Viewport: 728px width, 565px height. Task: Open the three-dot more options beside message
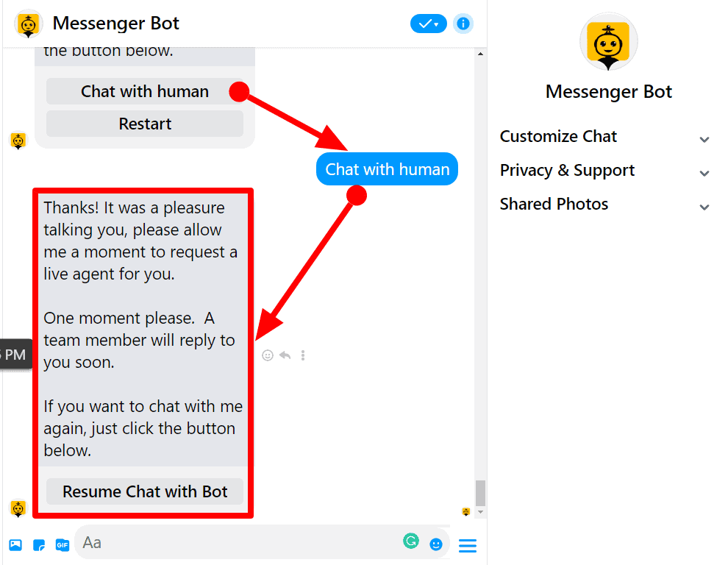303,355
